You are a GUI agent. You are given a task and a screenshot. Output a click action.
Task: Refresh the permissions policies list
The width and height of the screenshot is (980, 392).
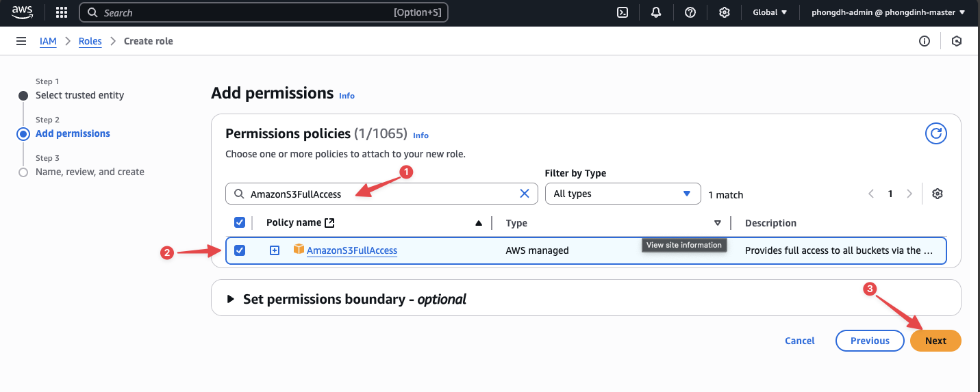coord(936,133)
